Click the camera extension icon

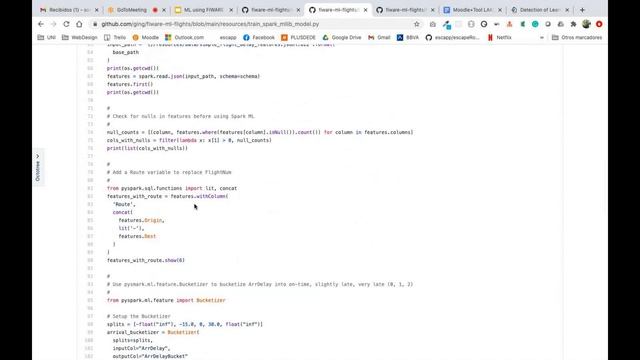(x=433, y=24)
